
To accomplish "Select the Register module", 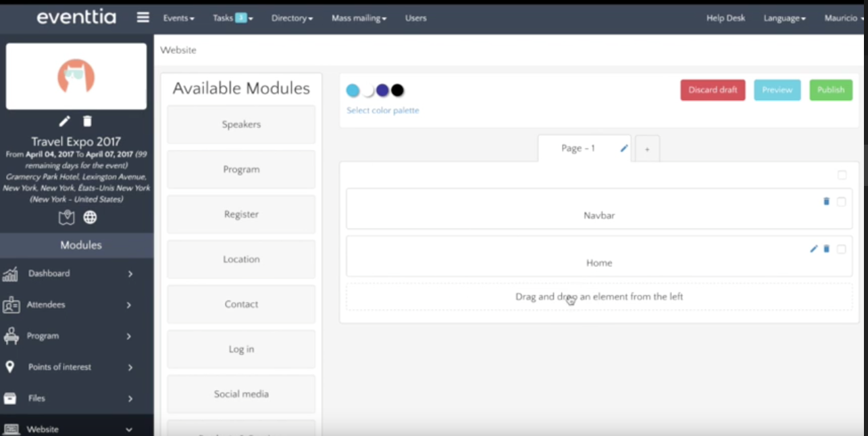I will coord(241,214).
